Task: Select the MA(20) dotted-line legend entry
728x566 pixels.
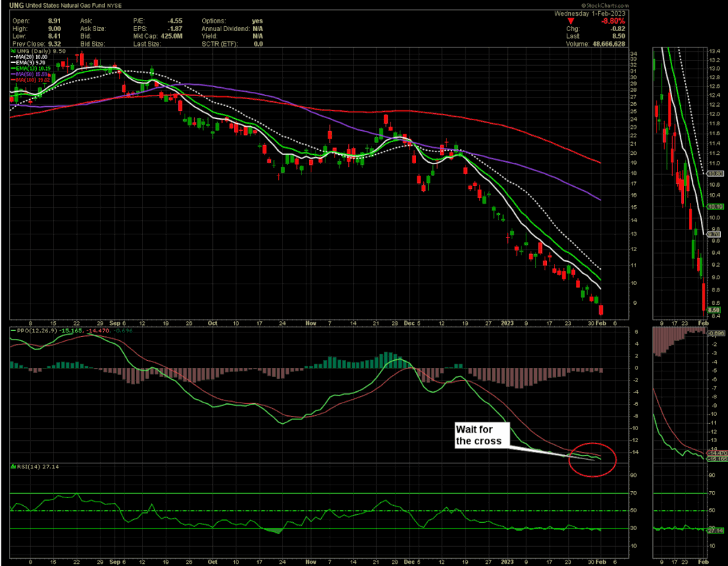Action: coord(29,57)
